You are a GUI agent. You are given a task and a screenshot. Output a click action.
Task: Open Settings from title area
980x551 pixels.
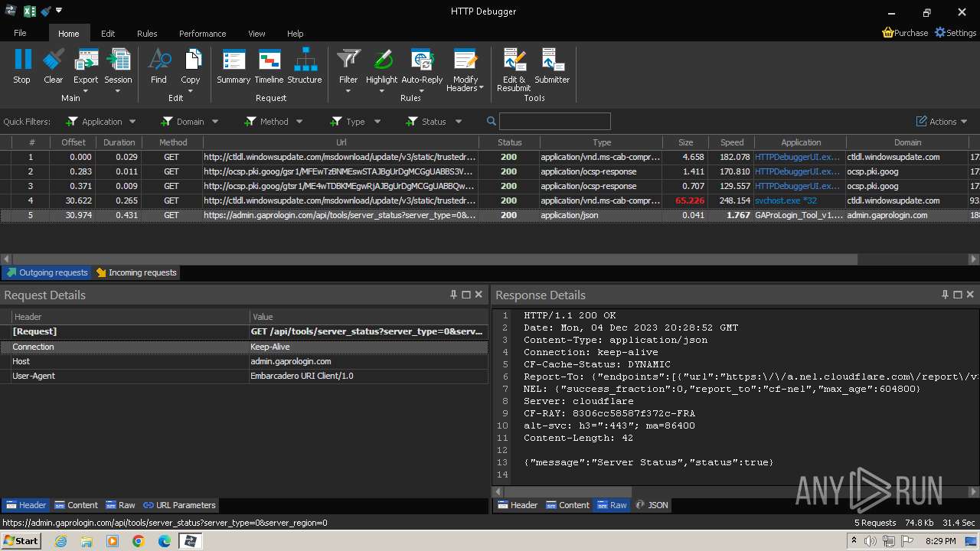pyautogui.click(x=955, y=33)
